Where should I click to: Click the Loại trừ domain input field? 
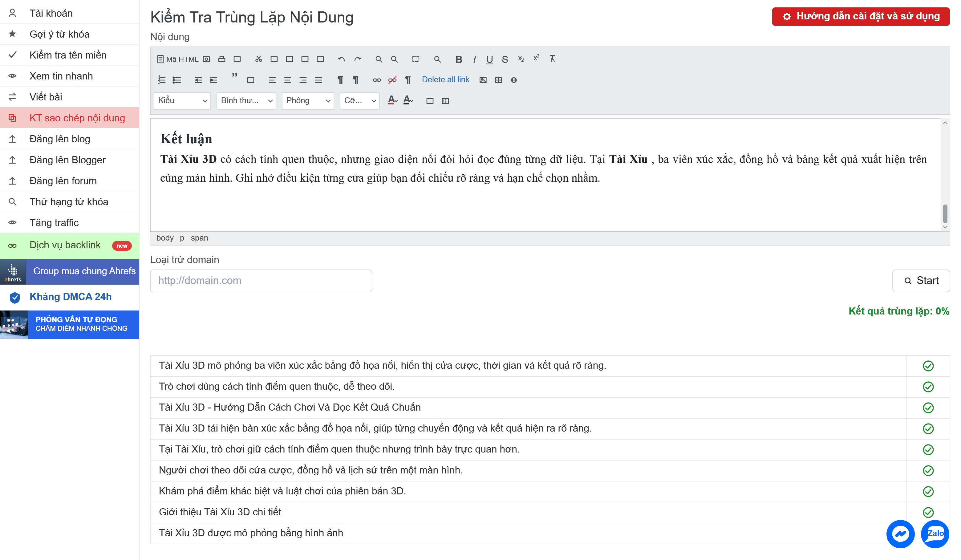tap(261, 281)
